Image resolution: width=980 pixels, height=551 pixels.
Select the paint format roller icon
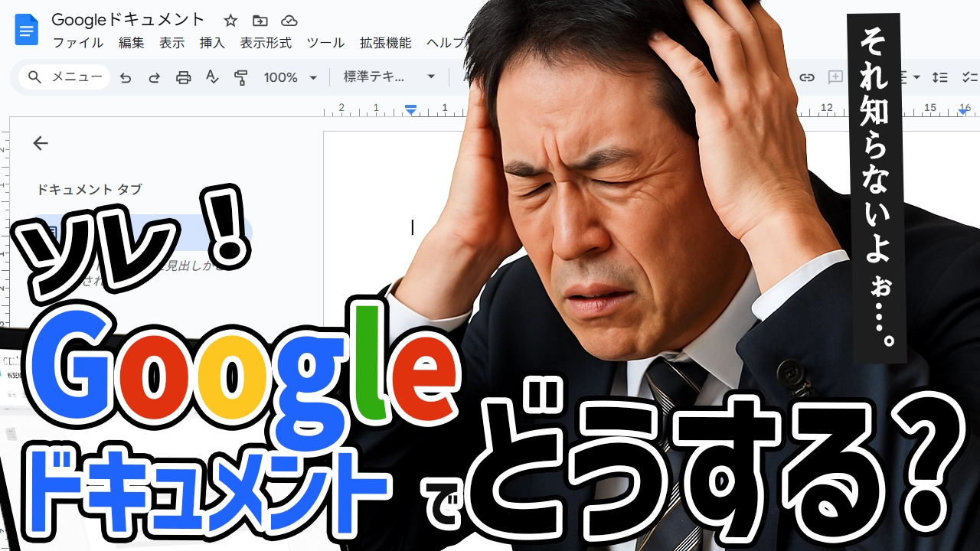pyautogui.click(x=241, y=77)
